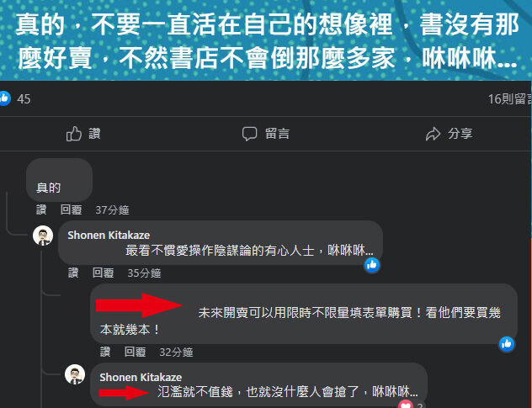Image resolution: width=532 pixels, height=408 pixels.
Task: Open the 37分鐘 timestamp link
Action: pyautogui.click(x=112, y=210)
